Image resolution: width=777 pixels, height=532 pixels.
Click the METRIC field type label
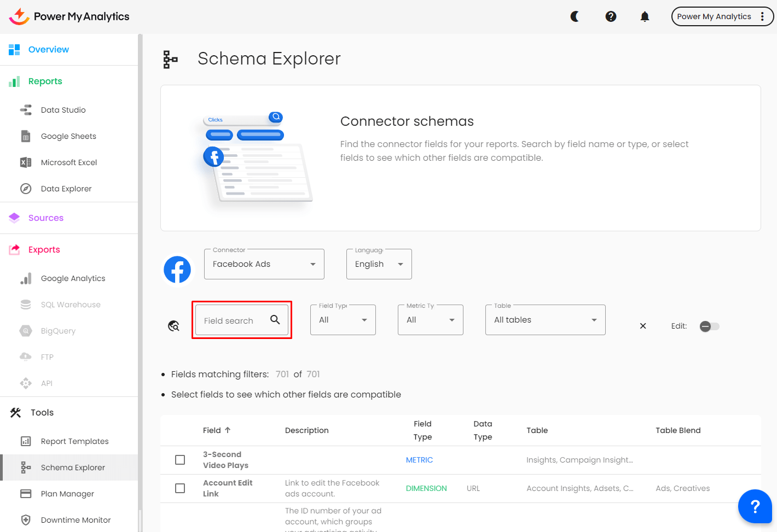pyautogui.click(x=420, y=460)
